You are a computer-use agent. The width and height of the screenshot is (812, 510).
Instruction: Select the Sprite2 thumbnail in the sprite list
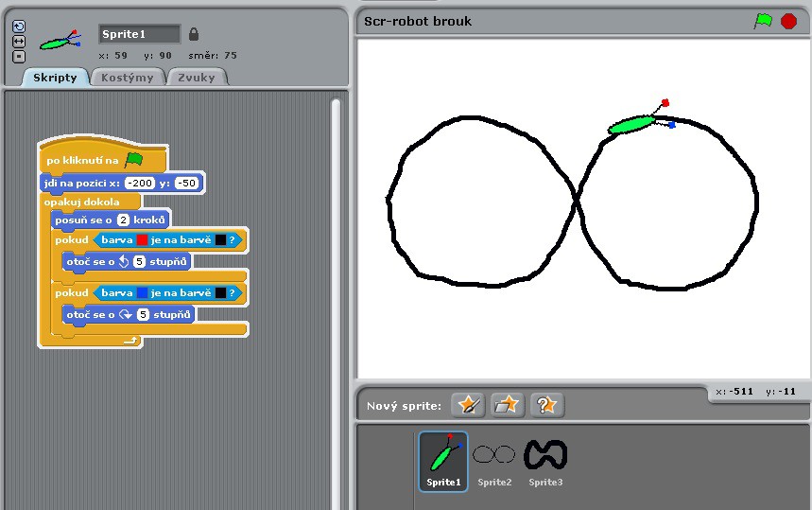[x=493, y=461]
